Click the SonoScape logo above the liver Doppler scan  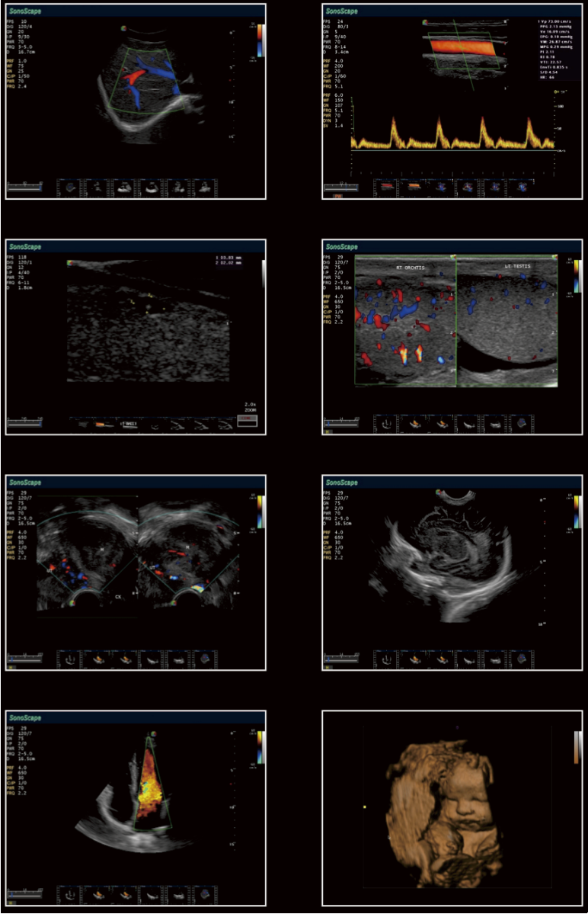[x=24, y=10]
